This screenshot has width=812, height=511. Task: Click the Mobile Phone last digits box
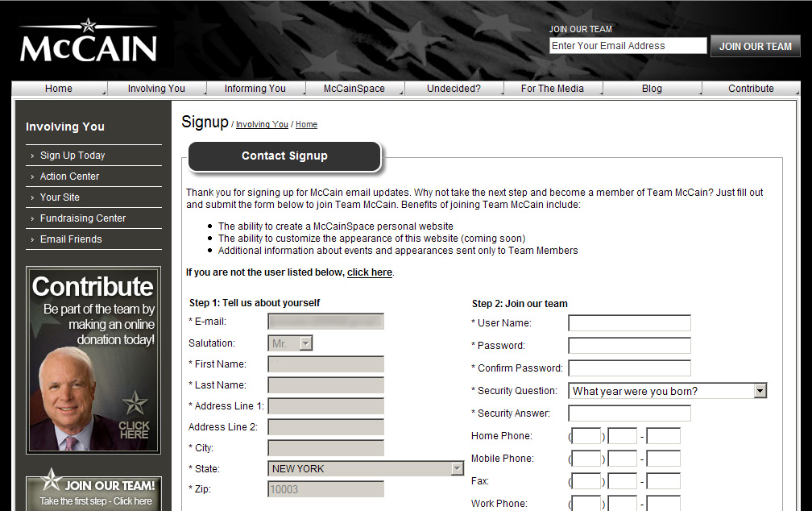664,458
